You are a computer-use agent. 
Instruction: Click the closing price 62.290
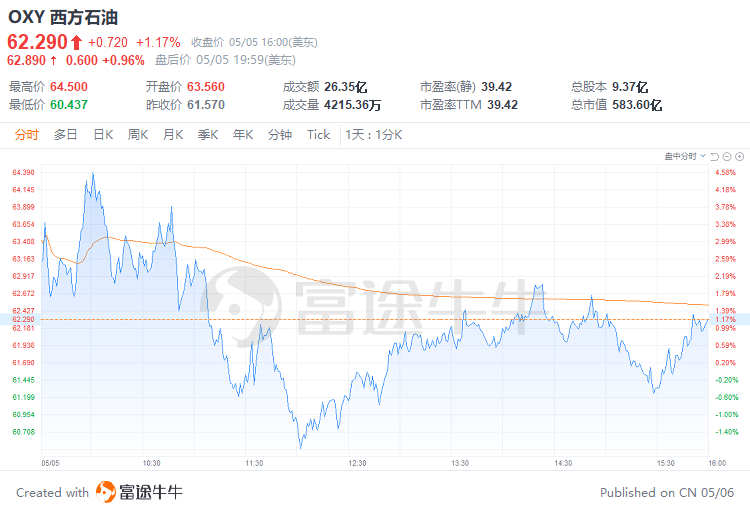coord(37,42)
